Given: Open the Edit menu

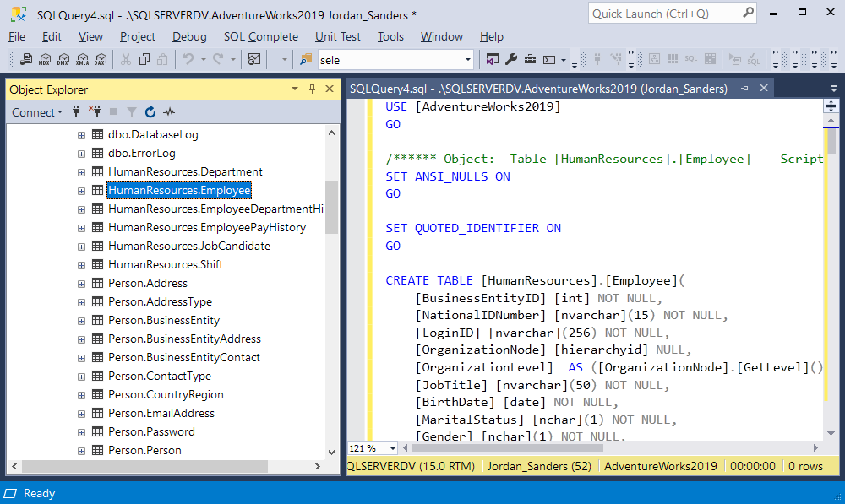Looking at the screenshot, I should coord(52,36).
